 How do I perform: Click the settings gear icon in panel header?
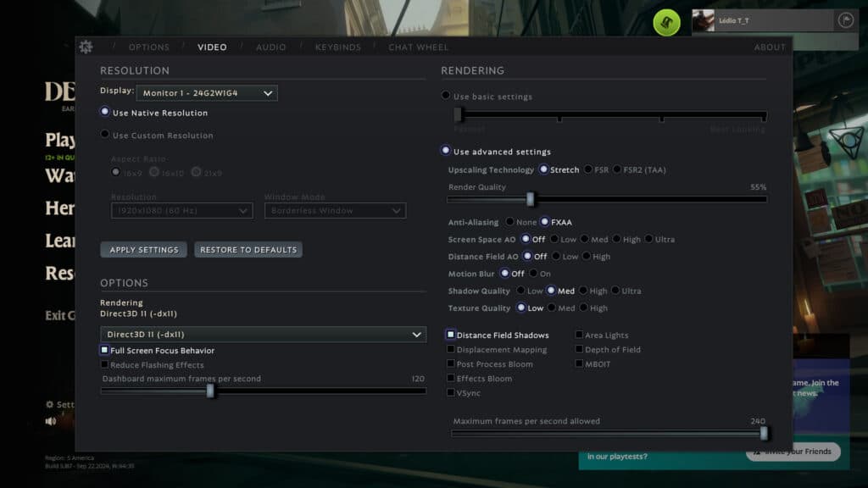85,47
